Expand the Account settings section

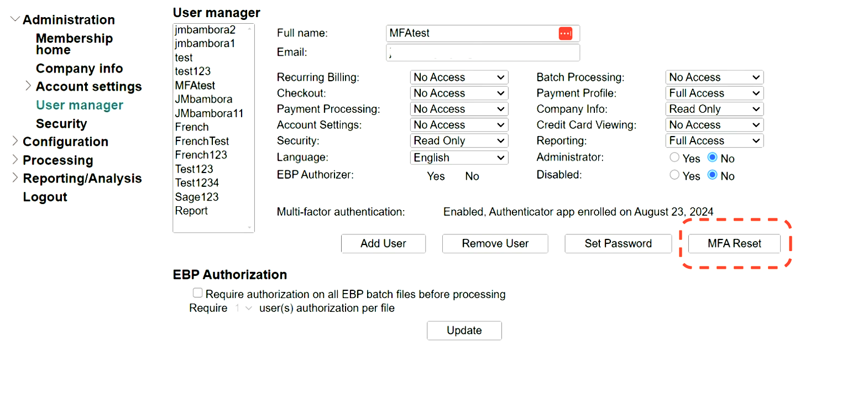click(x=28, y=86)
